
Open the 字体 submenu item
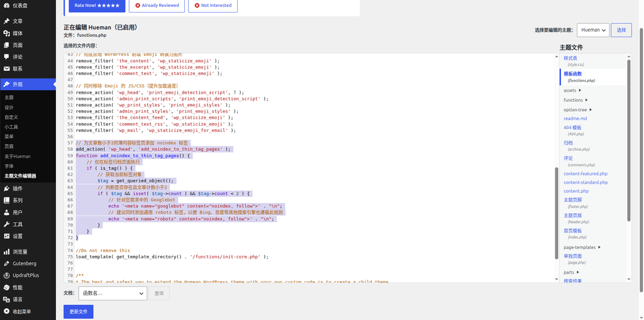pyautogui.click(x=9, y=167)
